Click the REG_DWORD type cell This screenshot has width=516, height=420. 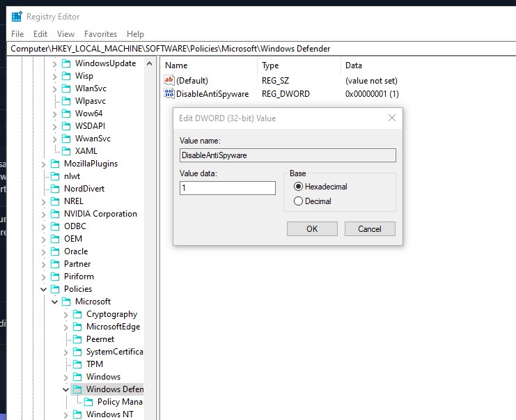pos(286,94)
